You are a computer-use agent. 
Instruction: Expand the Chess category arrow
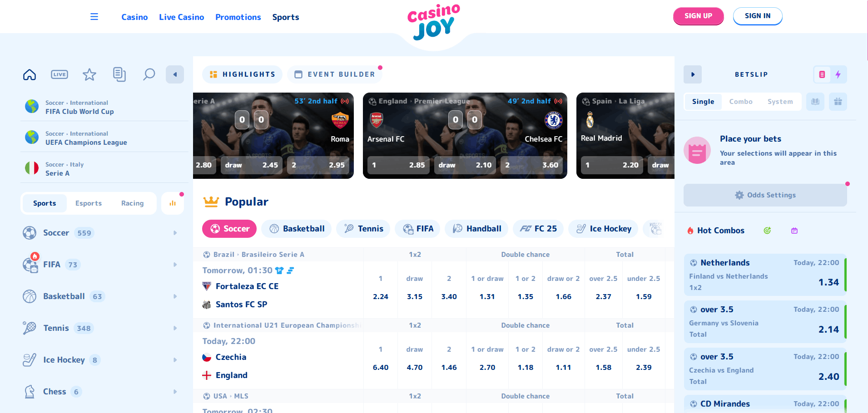tap(175, 392)
